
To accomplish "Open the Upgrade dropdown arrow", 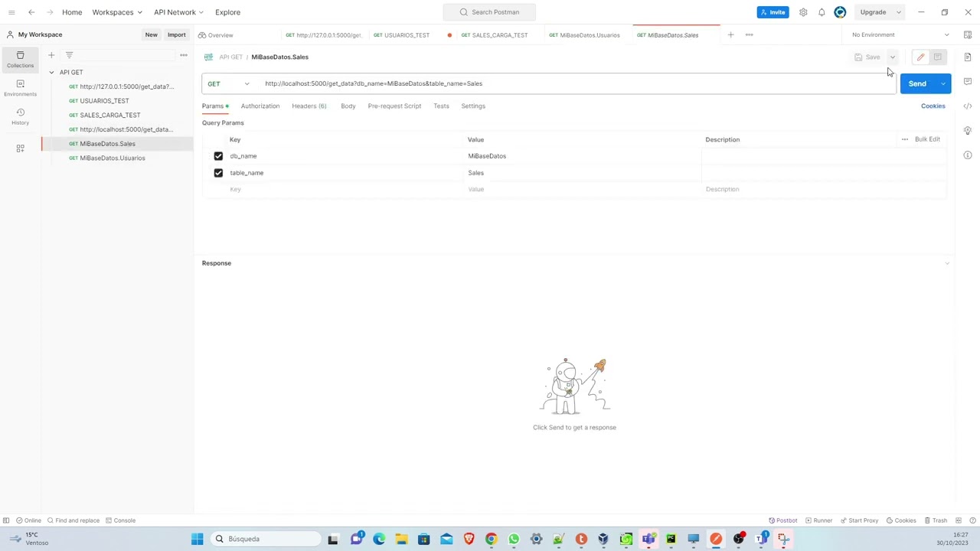I will click(899, 12).
